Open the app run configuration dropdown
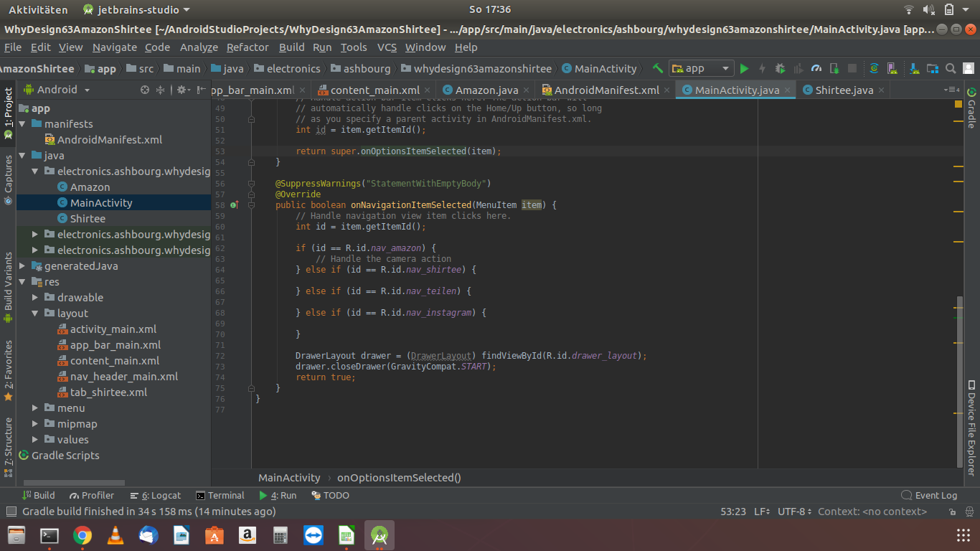980x551 pixels. click(701, 69)
